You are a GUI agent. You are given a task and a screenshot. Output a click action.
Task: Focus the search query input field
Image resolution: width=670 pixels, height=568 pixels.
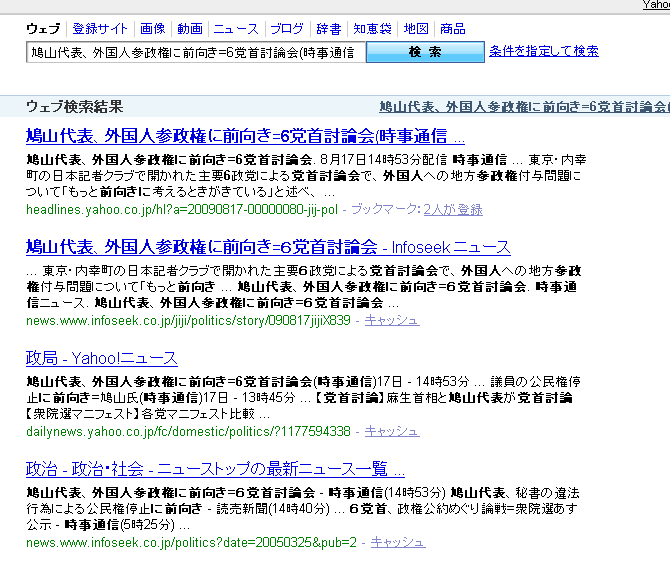tap(196, 52)
